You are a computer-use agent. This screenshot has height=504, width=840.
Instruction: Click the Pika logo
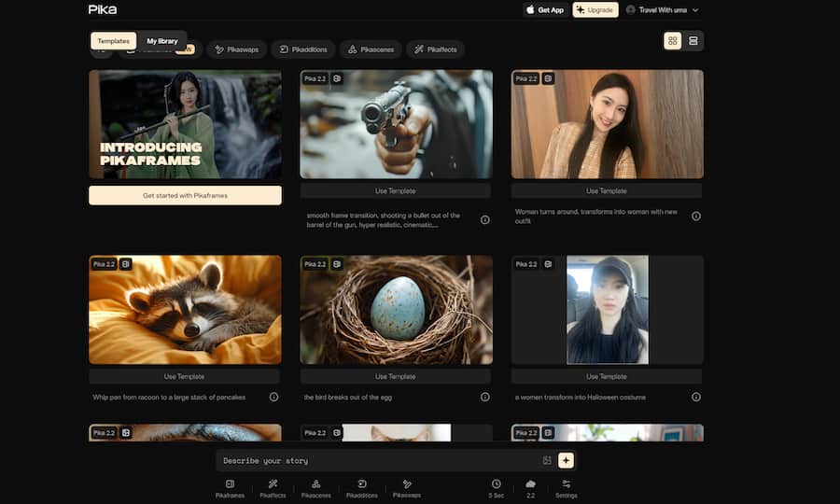pyautogui.click(x=103, y=9)
